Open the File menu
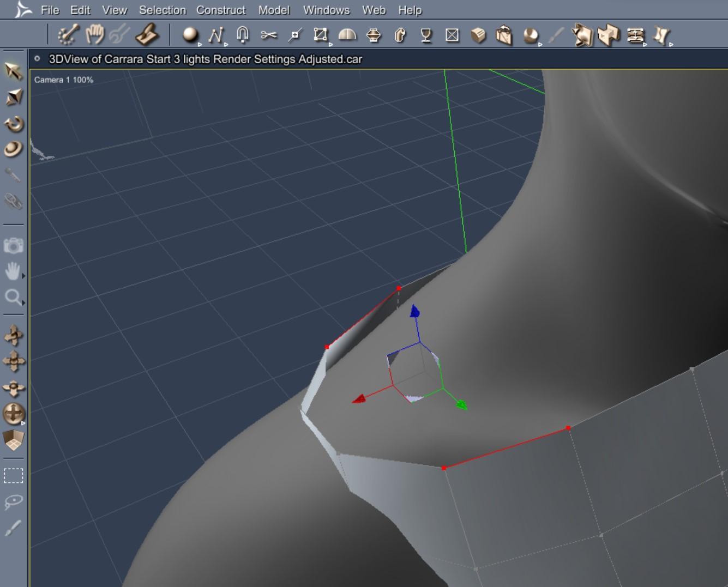728x587 pixels. click(x=50, y=10)
